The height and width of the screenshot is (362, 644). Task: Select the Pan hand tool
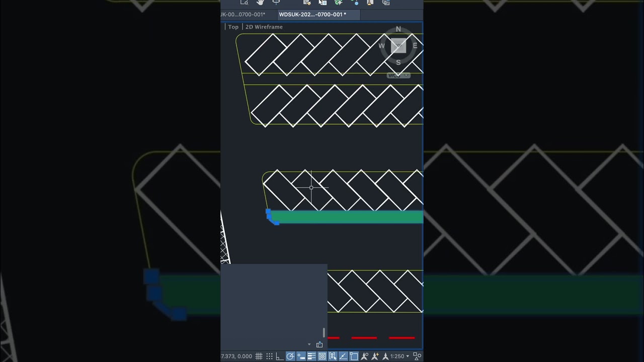pyautogui.click(x=260, y=3)
